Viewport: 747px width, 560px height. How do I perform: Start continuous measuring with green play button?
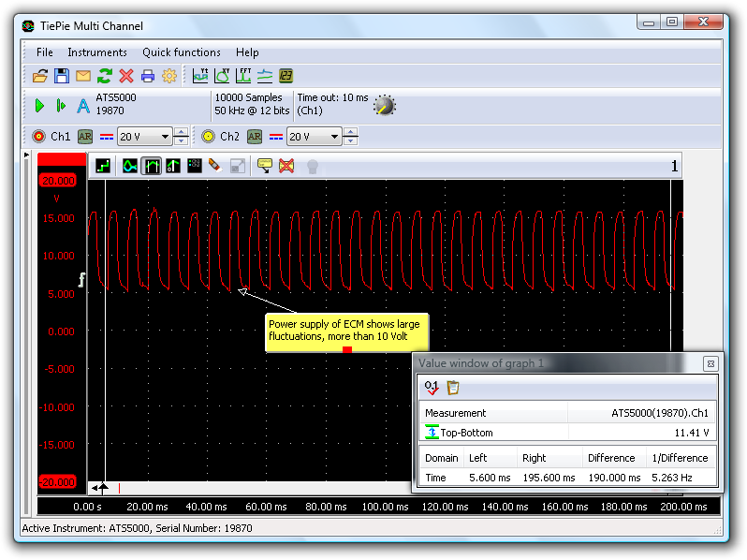pos(39,105)
